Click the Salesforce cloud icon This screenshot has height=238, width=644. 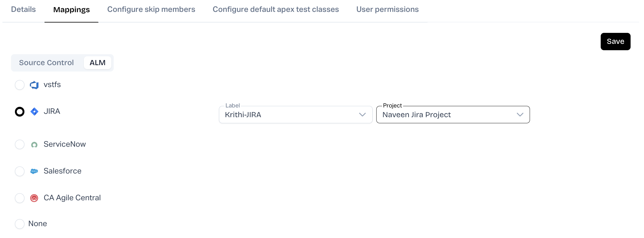pos(34,171)
